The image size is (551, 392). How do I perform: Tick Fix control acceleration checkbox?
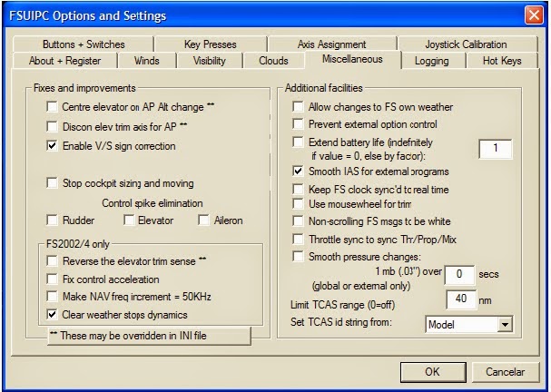click(52, 279)
